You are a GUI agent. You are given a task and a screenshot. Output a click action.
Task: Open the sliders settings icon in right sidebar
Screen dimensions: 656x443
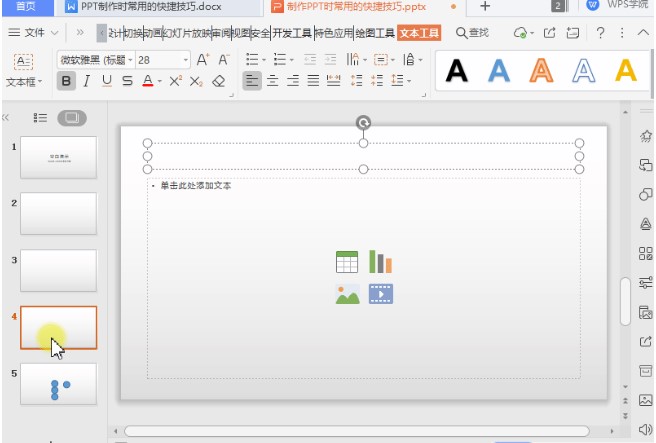(x=646, y=282)
